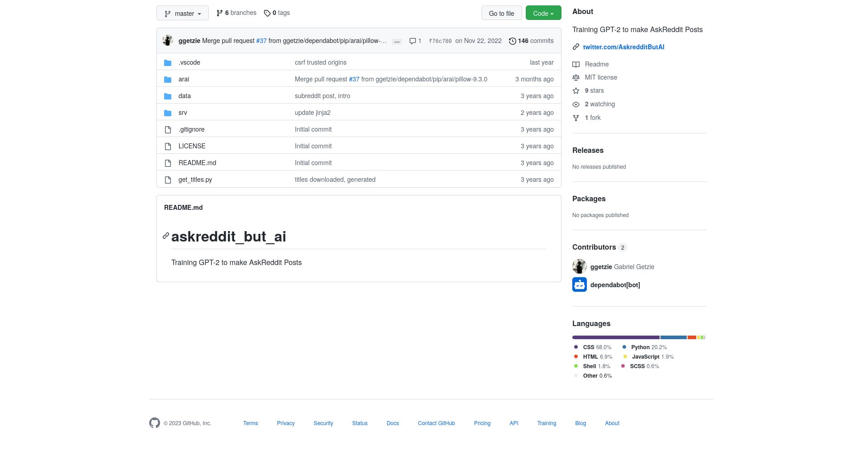Screen dimensions: 868x450
Task: Open commit hash f76c780
Action: pyautogui.click(x=440, y=41)
